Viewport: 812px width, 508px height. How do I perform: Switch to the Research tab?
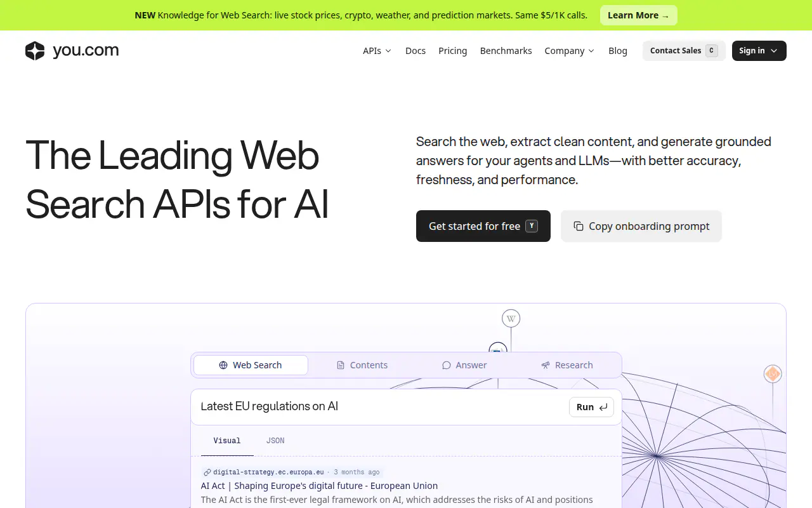567,365
